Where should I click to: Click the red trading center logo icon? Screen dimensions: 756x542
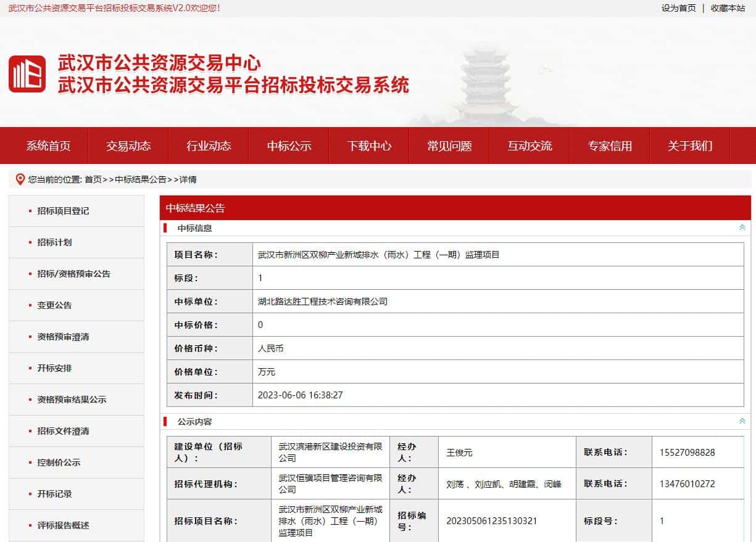pyautogui.click(x=27, y=74)
